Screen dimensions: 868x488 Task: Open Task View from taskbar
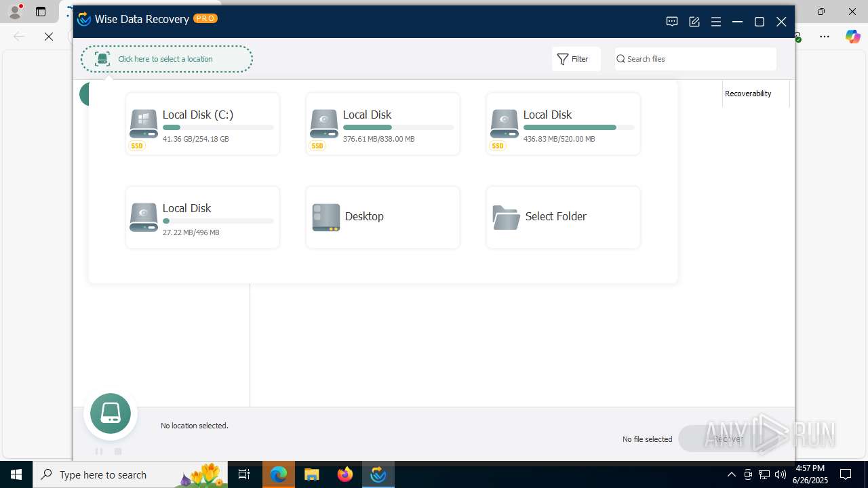pos(245,474)
